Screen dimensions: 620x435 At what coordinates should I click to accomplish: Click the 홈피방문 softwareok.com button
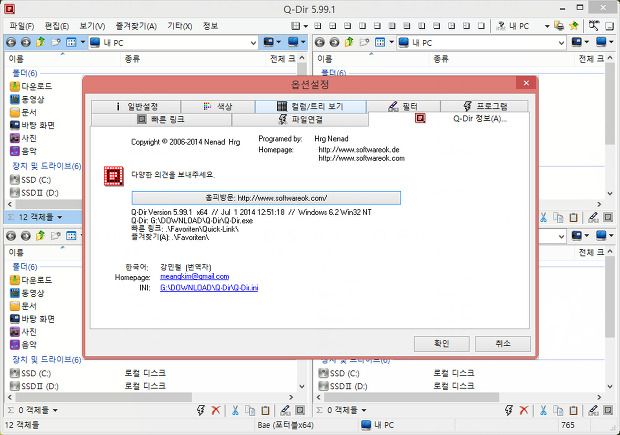[x=266, y=198]
